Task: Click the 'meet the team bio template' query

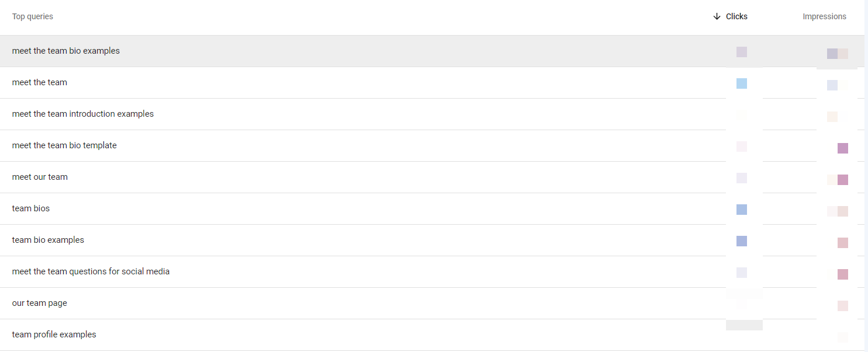Action: [x=64, y=145]
